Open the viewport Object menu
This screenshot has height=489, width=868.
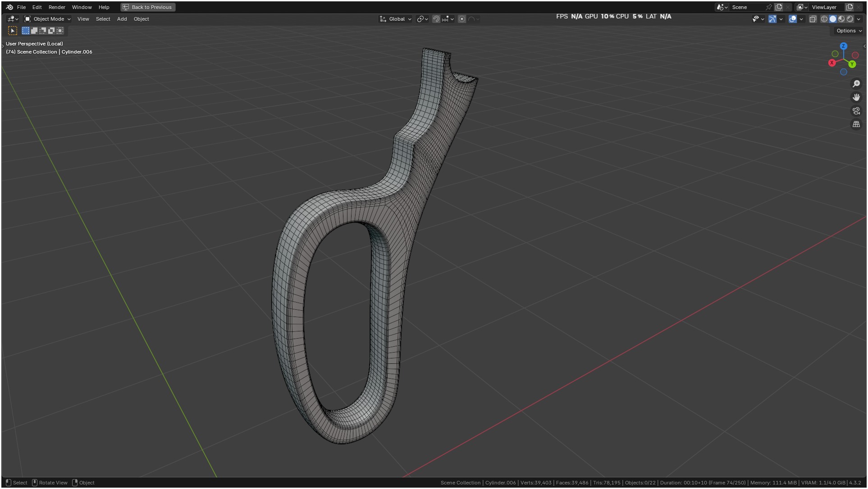tap(141, 19)
